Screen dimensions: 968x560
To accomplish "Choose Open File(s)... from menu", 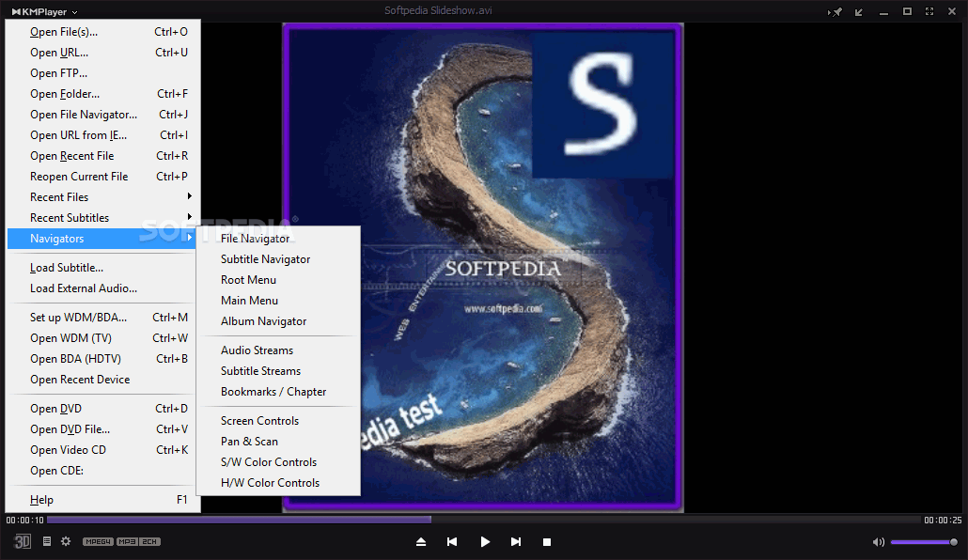I will click(103, 32).
